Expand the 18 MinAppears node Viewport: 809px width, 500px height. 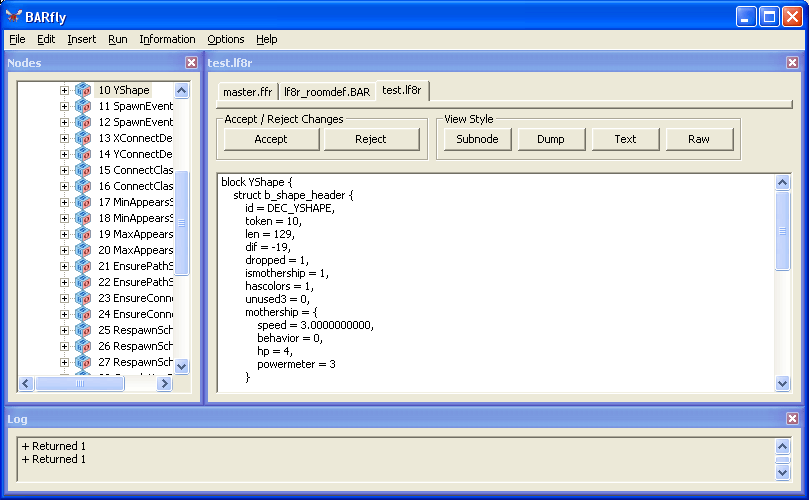pos(64,218)
